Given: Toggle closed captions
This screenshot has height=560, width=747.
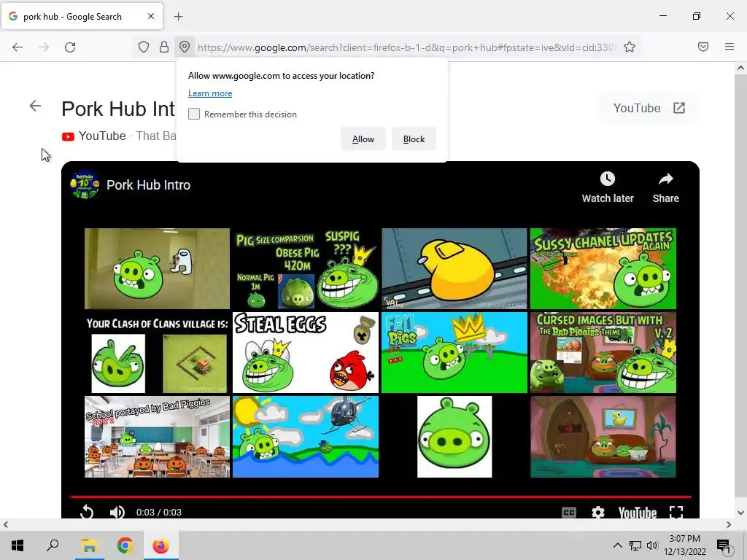Looking at the screenshot, I should tap(569, 513).
